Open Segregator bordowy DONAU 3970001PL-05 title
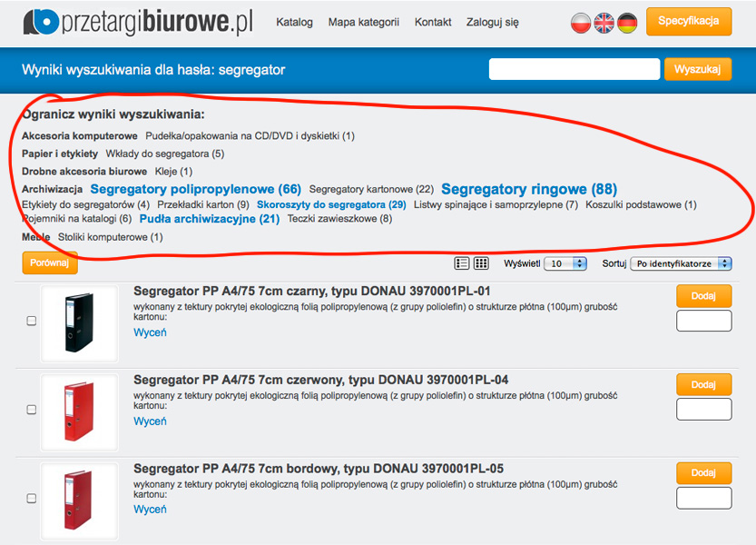Screen dimensions: 756x545 pyautogui.click(x=319, y=469)
